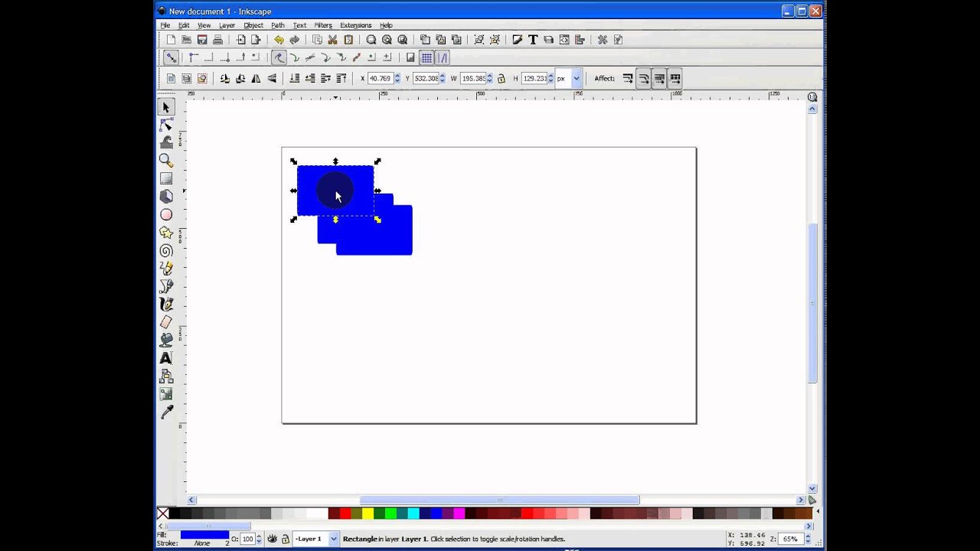Toggle layer lock icon in status bar
980x551 pixels.
[x=285, y=539]
